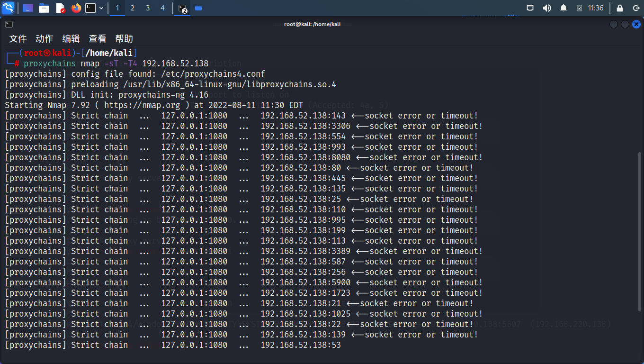644x364 pixels.
Task: Open terminal emulator launcher in panel
Action: [x=90, y=8]
